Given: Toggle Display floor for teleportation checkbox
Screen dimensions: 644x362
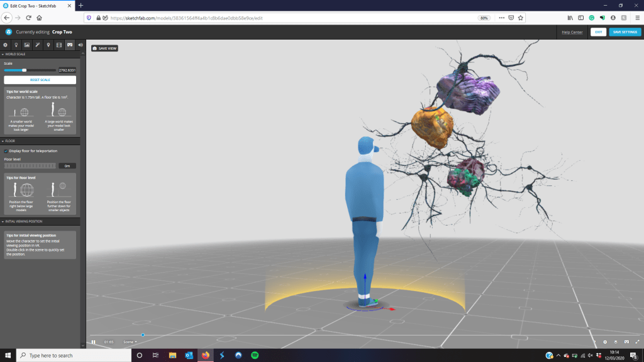Looking at the screenshot, I should 6,151.
